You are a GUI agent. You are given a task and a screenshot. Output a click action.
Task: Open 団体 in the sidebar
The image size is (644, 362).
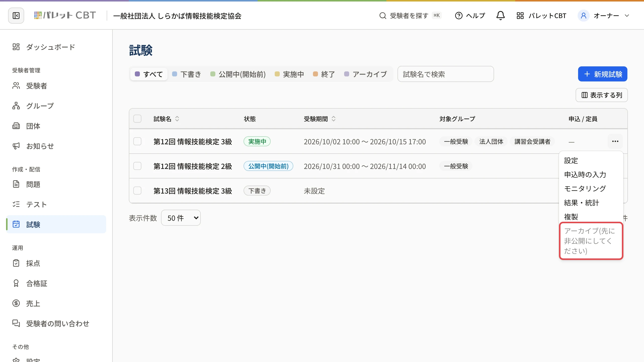pyautogui.click(x=56, y=126)
